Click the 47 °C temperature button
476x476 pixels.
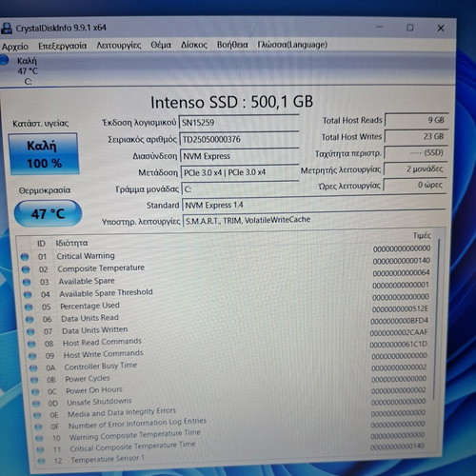[x=48, y=213]
